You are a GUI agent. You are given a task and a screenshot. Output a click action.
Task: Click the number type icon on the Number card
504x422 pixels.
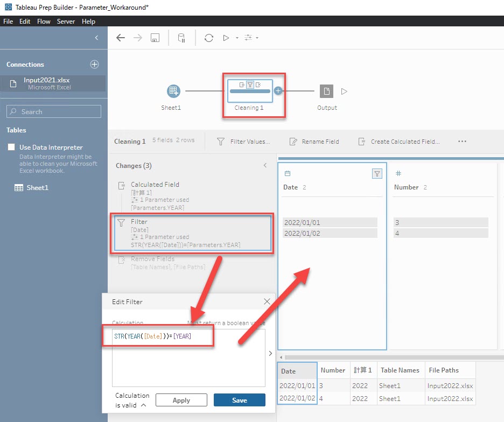[x=398, y=173]
